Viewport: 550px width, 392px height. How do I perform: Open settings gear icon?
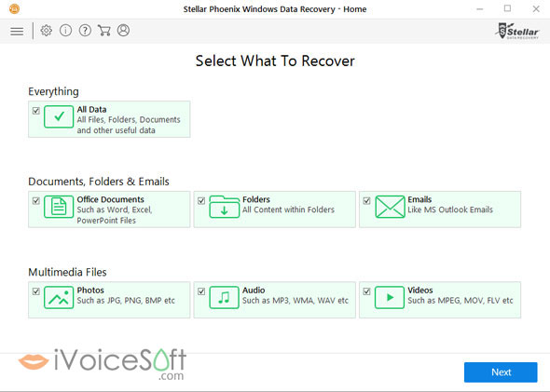46,31
